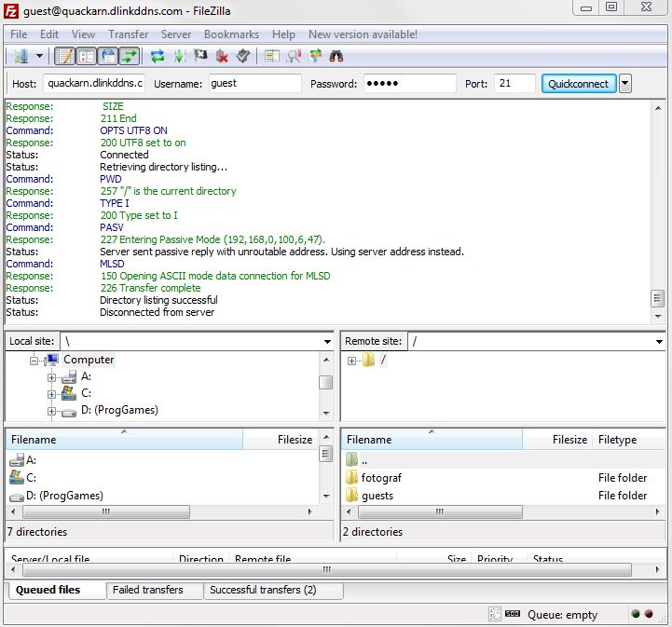Click the Port input field
This screenshot has width=672, height=627.
tap(514, 83)
